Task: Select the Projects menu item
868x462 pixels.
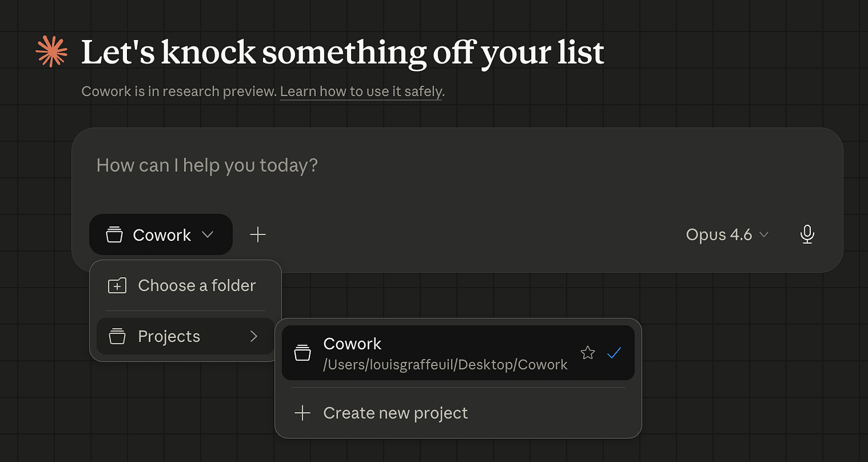Action: 185,336
